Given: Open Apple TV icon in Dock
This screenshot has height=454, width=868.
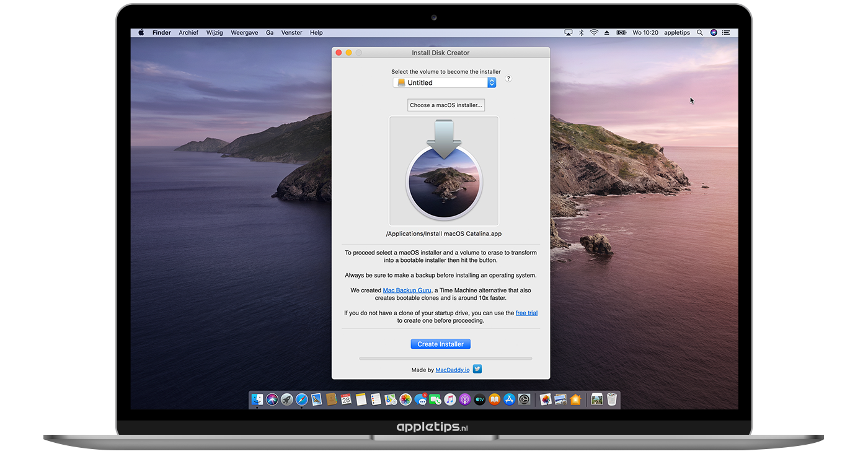Looking at the screenshot, I should [480, 399].
